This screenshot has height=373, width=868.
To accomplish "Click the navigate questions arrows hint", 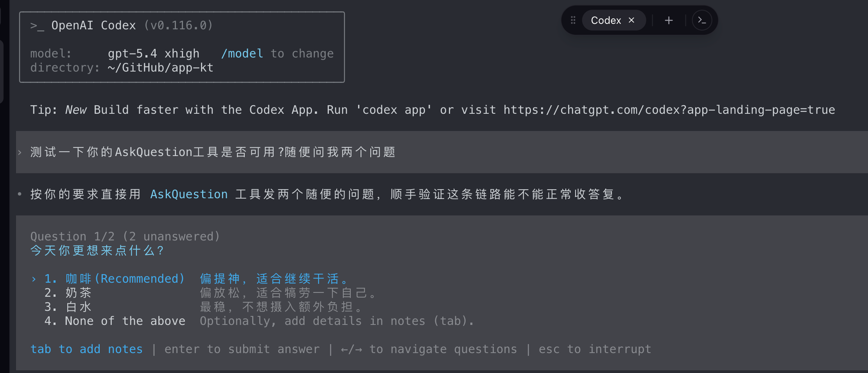I will 429,349.
